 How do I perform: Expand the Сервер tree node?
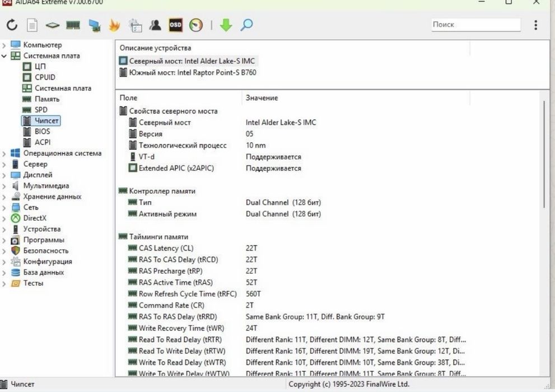pos(4,165)
